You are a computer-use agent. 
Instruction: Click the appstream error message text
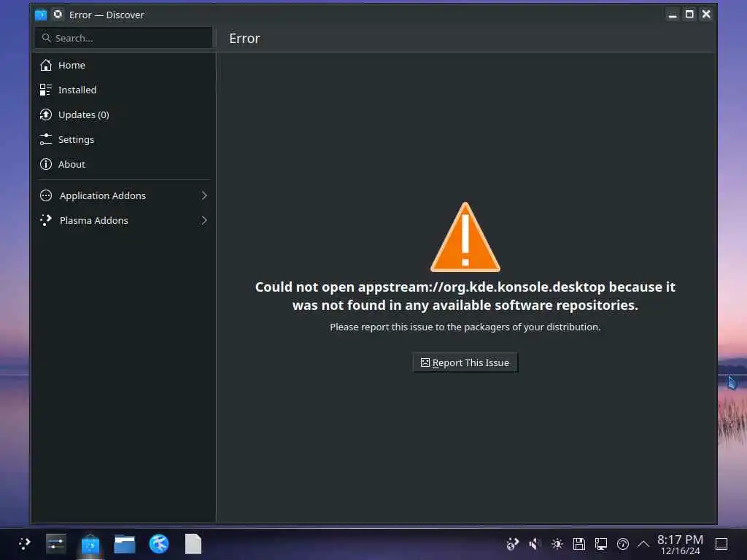tap(465, 296)
